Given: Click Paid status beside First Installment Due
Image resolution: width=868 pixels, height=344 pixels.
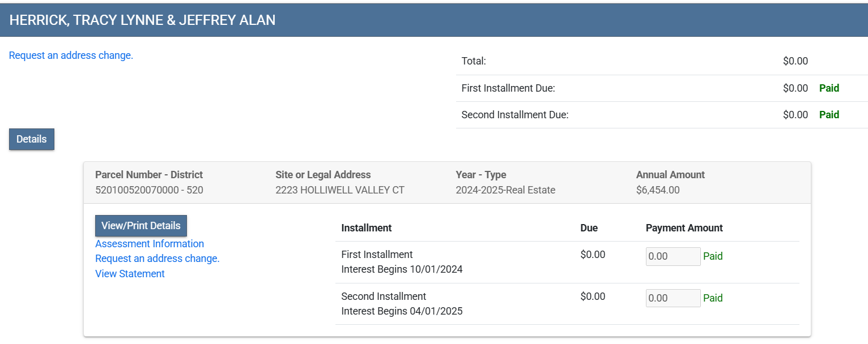Looking at the screenshot, I should pyautogui.click(x=829, y=88).
